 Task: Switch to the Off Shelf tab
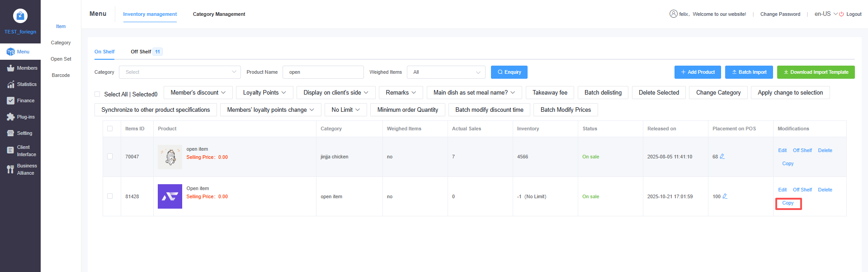141,52
